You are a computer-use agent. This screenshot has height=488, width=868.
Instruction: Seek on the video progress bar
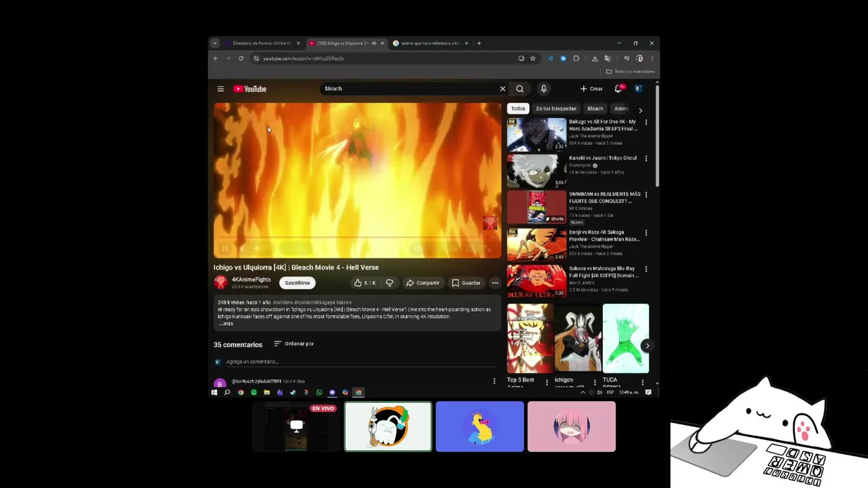[x=357, y=238]
